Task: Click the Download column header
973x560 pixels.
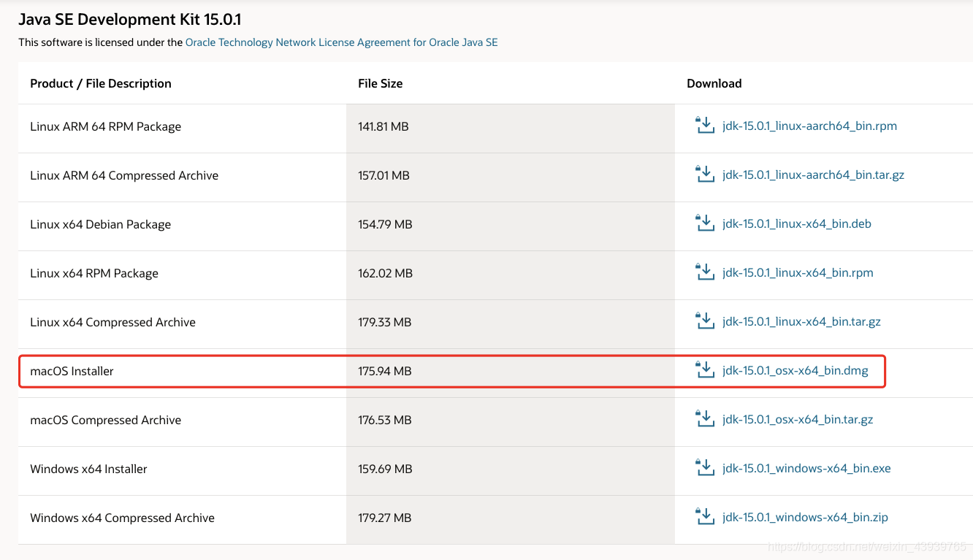Action: 714,83
